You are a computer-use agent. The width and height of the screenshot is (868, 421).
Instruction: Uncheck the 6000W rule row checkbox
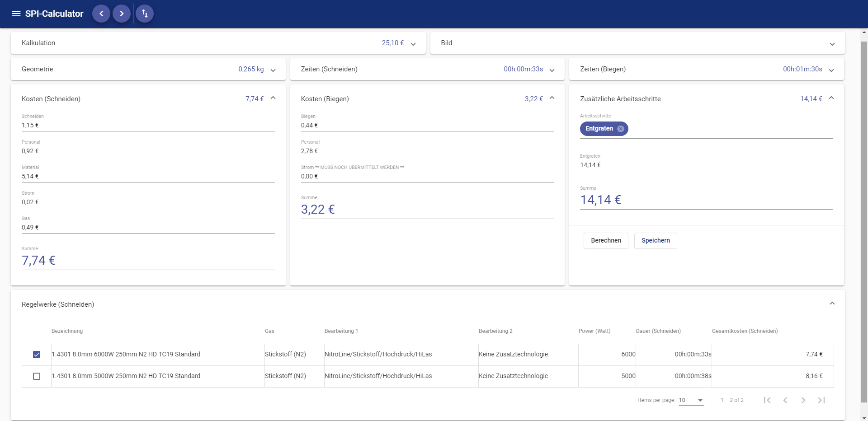(x=37, y=355)
